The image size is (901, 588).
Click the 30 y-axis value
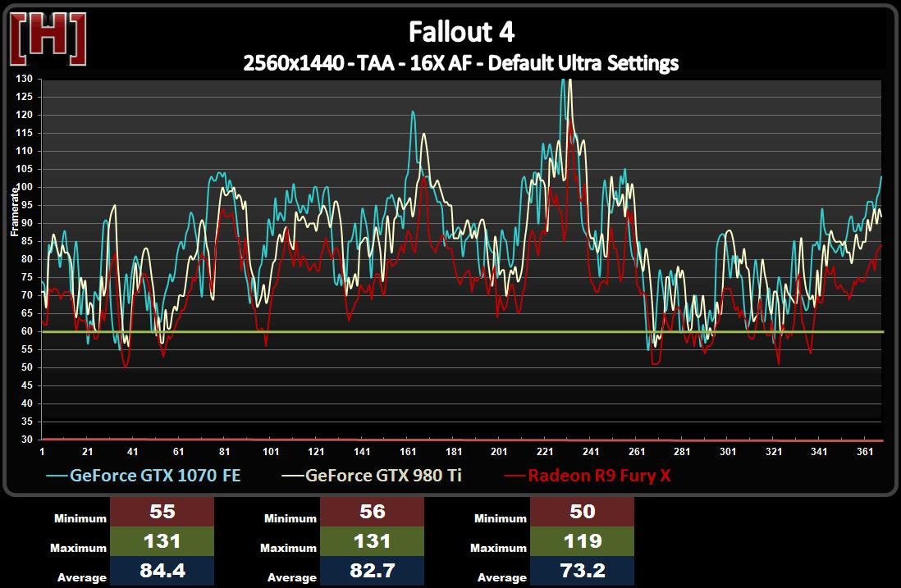(x=27, y=440)
